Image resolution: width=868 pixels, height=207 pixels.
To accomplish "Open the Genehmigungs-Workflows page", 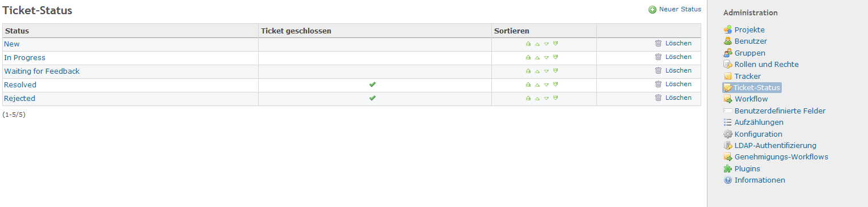I will (x=781, y=157).
